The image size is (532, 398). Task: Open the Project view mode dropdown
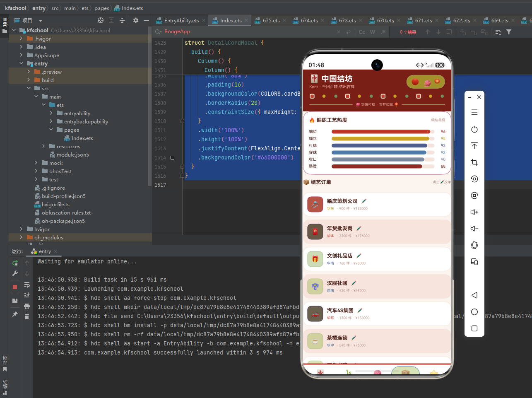pos(41,21)
